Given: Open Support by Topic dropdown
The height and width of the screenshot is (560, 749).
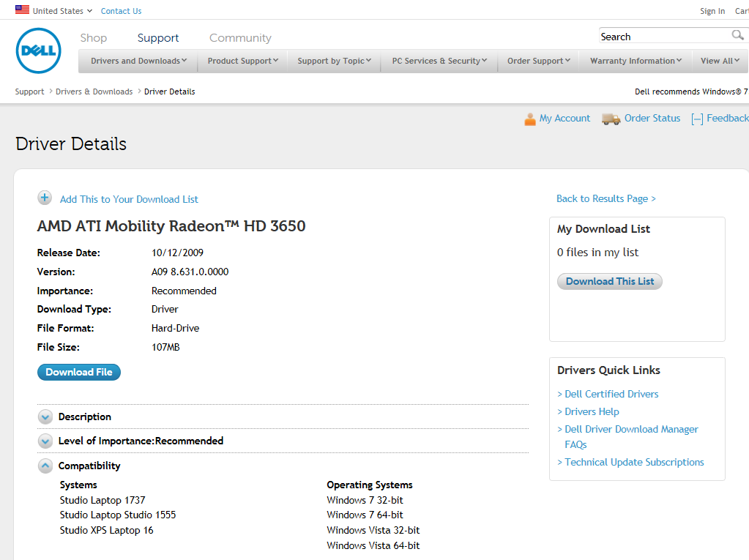Looking at the screenshot, I should pyautogui.click(x=334, y=61).
